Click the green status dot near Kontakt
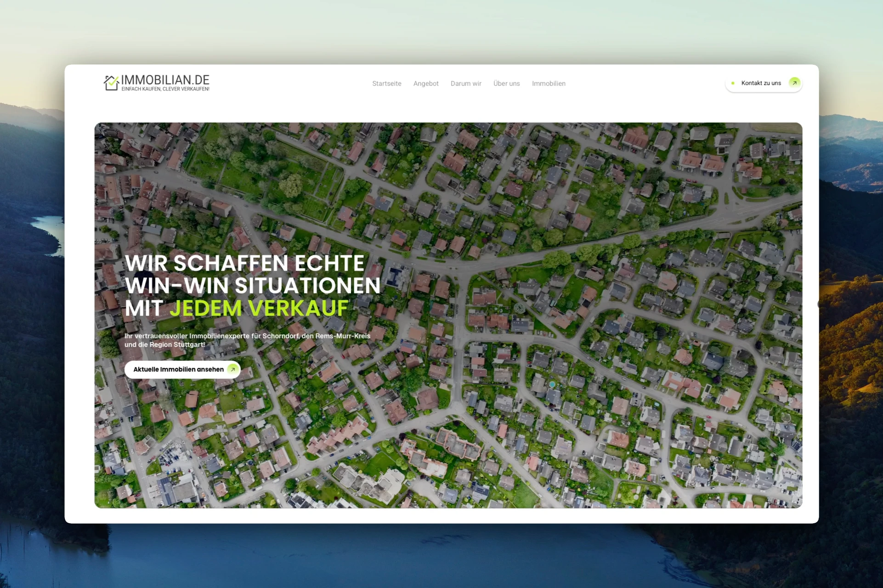This screenshot has width=883, height=588. point(733,83)
